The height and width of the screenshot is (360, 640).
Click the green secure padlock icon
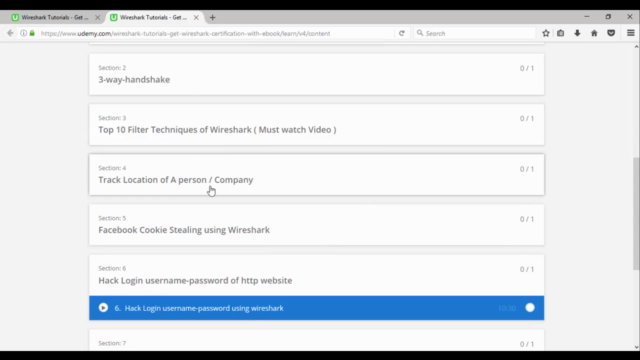coord(32,33)
